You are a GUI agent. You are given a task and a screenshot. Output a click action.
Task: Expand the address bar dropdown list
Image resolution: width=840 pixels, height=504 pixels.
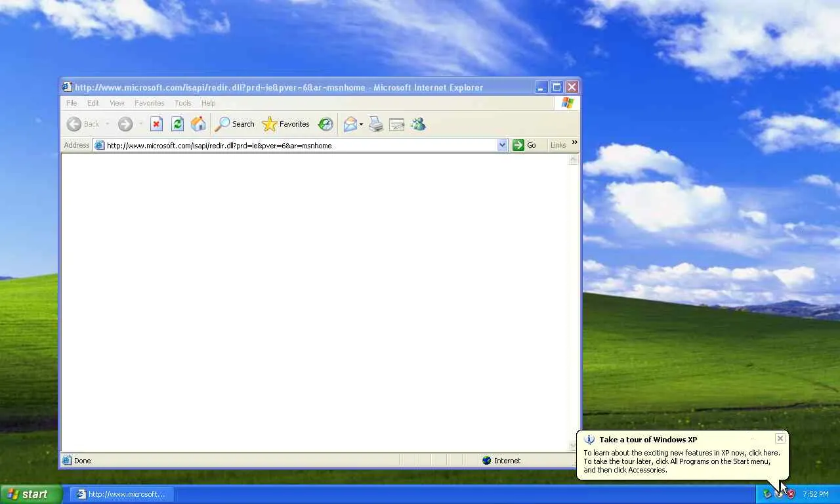(x=503, y=145)
